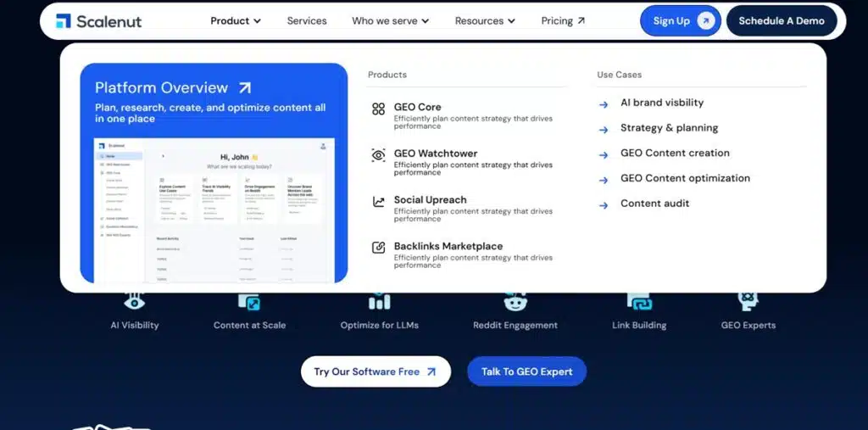Click Try Our Software Free button

tap(376, 371)
